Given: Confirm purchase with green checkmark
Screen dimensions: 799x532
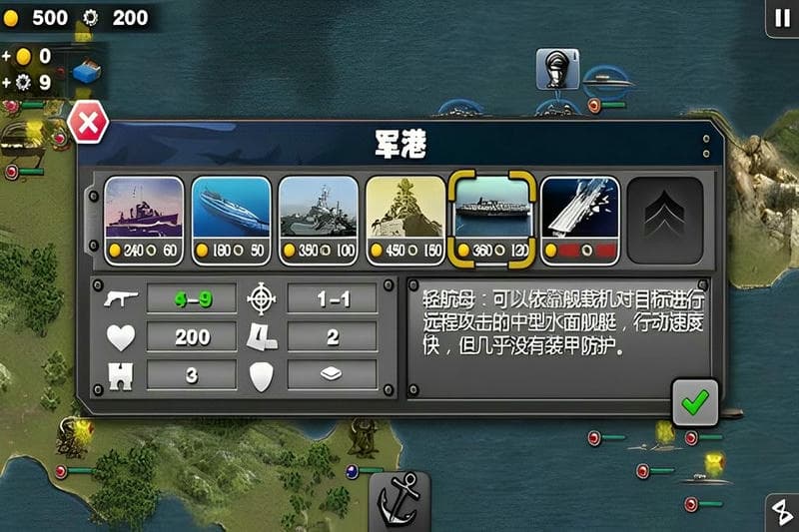Looking at the screenshot, I should point(695,402).
